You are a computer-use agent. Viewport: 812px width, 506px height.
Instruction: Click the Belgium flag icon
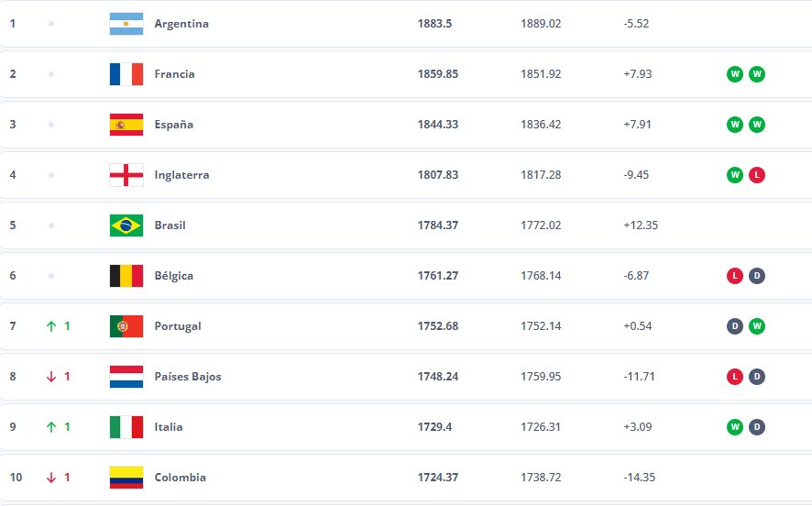[126, 276]
